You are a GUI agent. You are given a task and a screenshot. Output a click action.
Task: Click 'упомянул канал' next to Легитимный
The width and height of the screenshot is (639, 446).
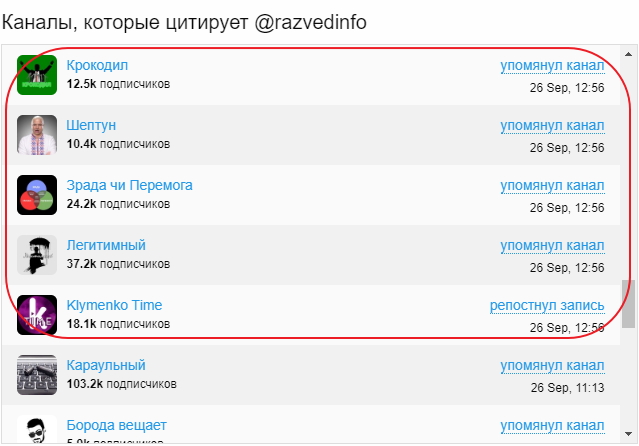click(552, 246)
